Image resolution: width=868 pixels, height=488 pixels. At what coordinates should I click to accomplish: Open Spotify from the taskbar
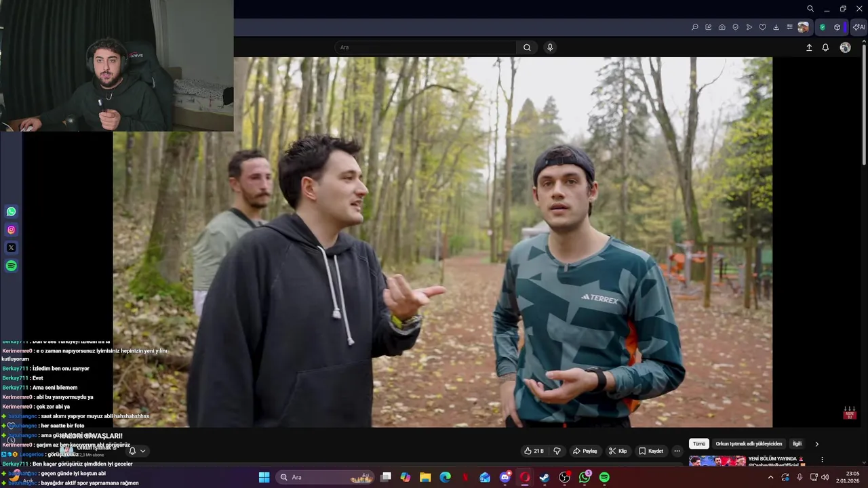(x=604, y=477)
